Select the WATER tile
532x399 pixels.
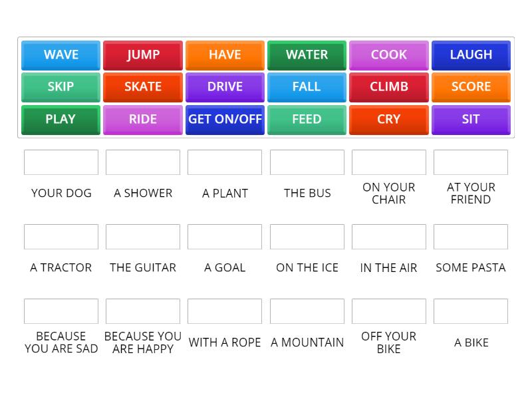307,55
